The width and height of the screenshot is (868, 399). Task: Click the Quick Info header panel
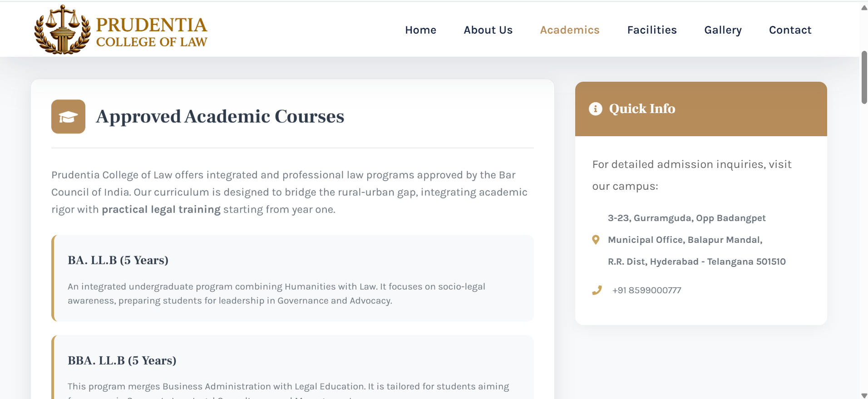coord(701,109)
